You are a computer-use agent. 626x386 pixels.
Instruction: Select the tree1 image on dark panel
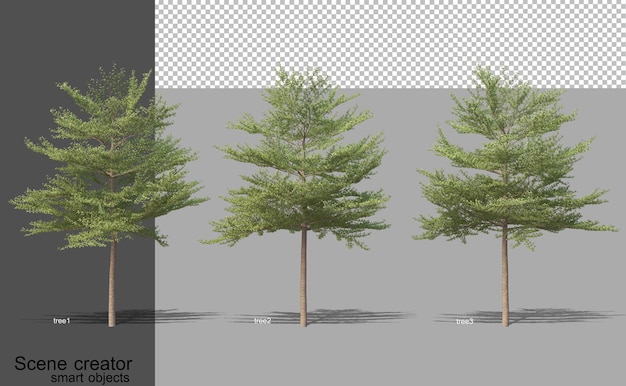tap(109, 196)
